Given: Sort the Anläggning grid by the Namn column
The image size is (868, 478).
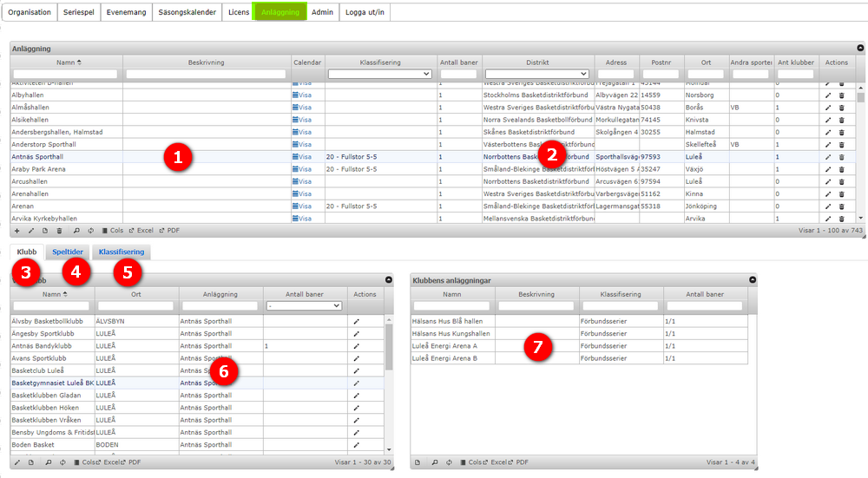Looking at the screenshot, I should (x=67, y=62).
